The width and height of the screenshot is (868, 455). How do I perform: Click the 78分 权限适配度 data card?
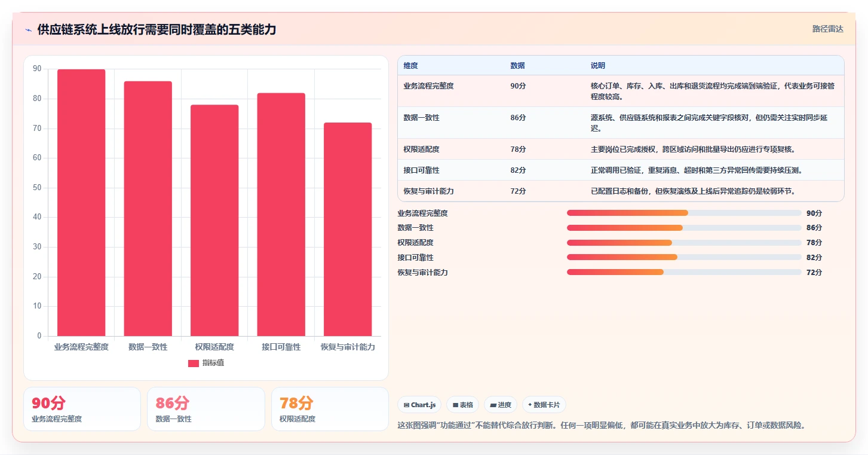point(330,409)
